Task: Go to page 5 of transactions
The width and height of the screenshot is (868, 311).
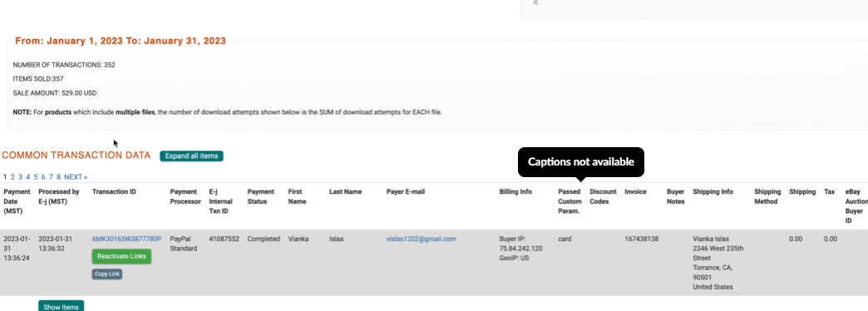Action: pos(36,177)
